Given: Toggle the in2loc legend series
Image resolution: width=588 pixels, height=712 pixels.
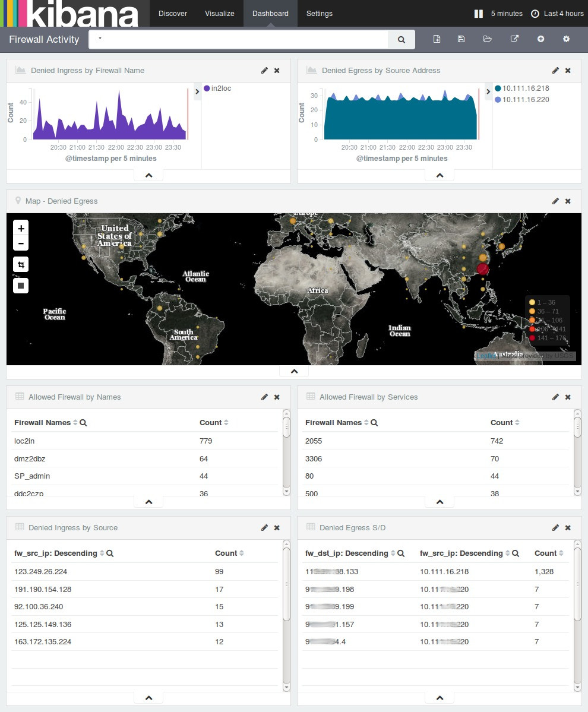Looking at the screenshot, I should (221, 88).
